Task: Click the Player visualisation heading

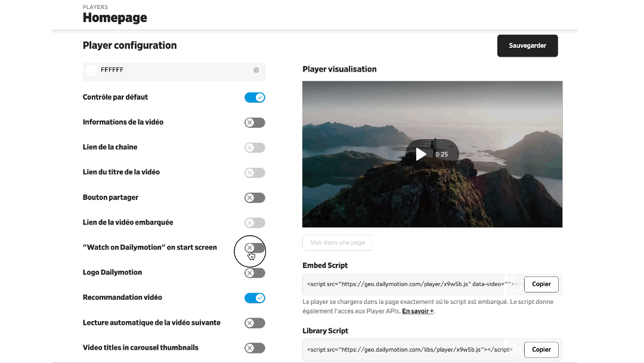Action: point(340,69)
